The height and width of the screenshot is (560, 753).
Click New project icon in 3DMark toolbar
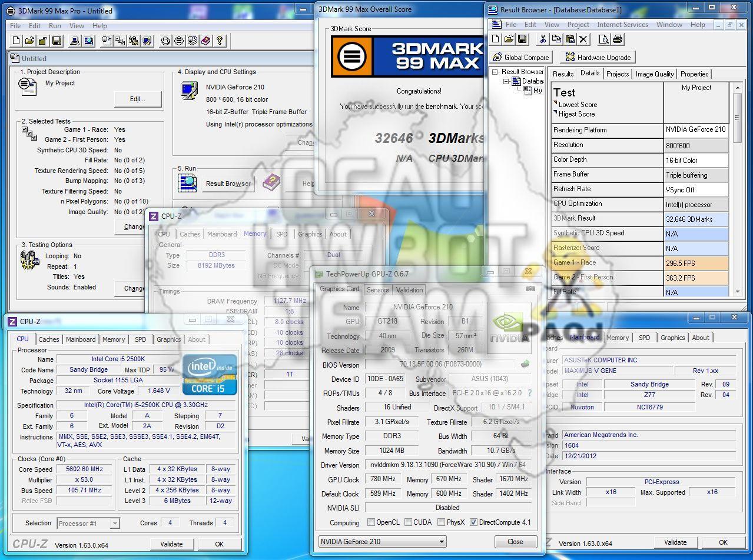coord(16,41)
